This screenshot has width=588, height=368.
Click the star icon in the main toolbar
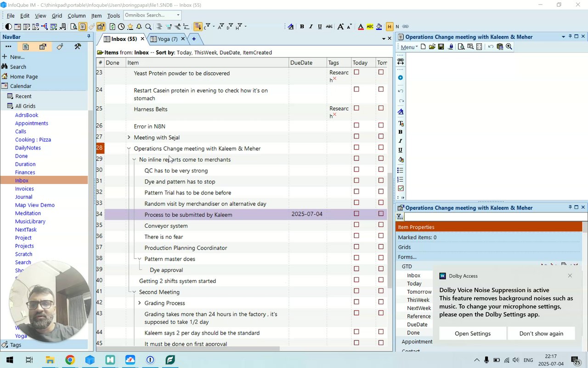(x=130, y=27)
